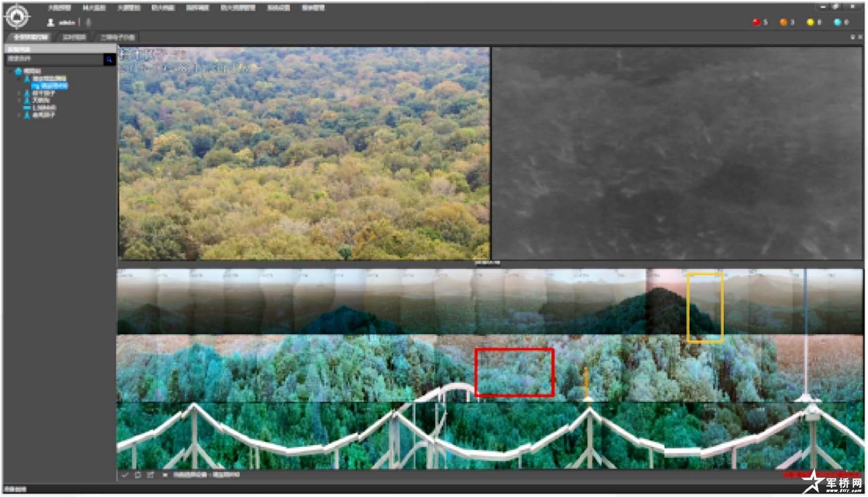
Task: Click the blue magnifier search button
Action: 109,60
